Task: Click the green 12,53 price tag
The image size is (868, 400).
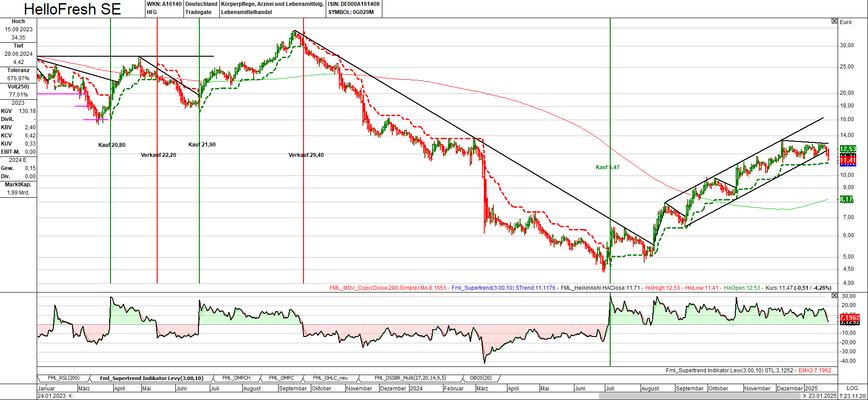Action: click(848, 149)
